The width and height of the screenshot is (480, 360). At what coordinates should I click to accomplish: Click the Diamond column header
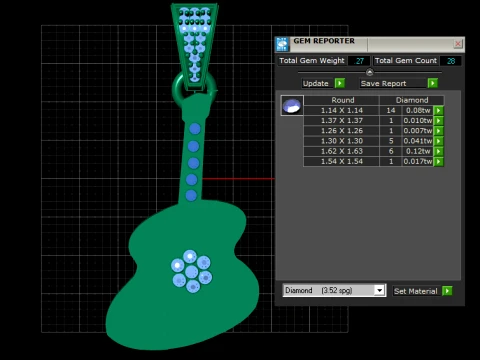pyautogui.click(x=412, y=100)
